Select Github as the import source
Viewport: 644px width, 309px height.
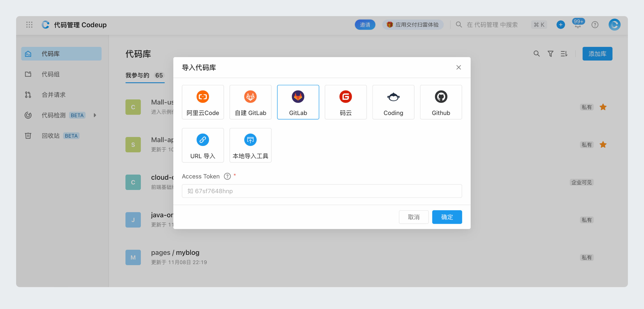click(441, 102)
